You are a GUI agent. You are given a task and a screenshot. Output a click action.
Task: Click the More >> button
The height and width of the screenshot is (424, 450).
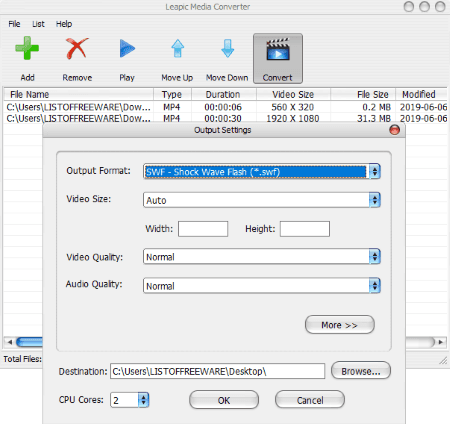(x=340, y=325)
